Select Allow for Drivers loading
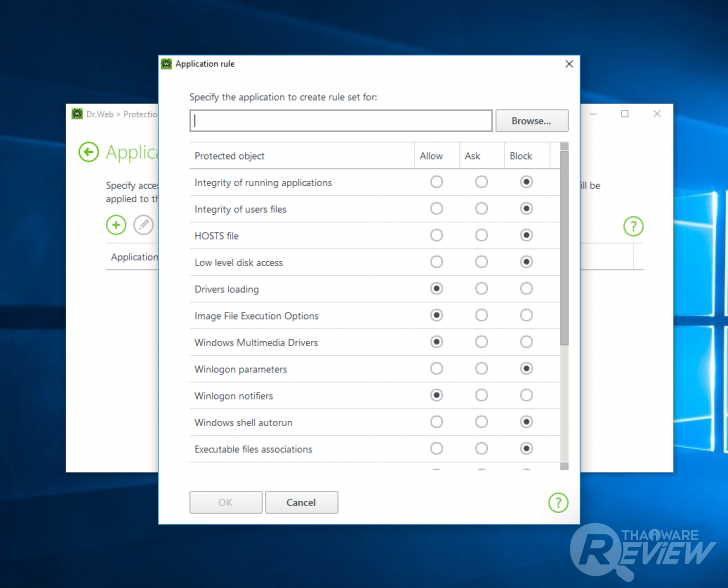728x588 pixels. coord(436,288)
